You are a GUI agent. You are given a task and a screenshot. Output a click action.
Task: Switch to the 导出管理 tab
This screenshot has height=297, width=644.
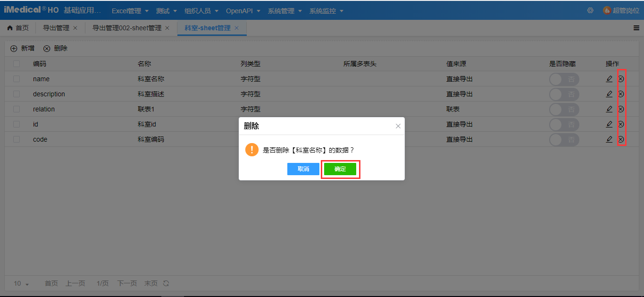point(55,28)
